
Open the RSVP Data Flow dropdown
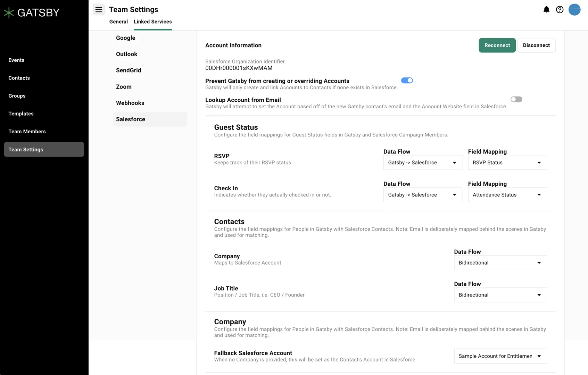422,162
